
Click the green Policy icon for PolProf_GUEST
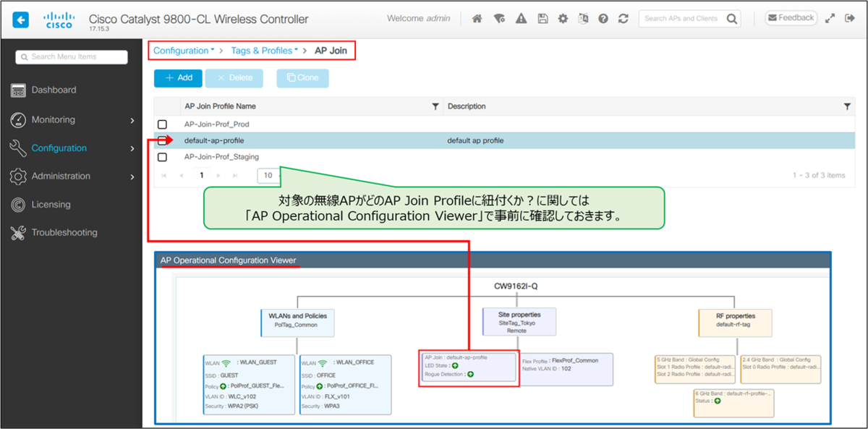[224, 386]
